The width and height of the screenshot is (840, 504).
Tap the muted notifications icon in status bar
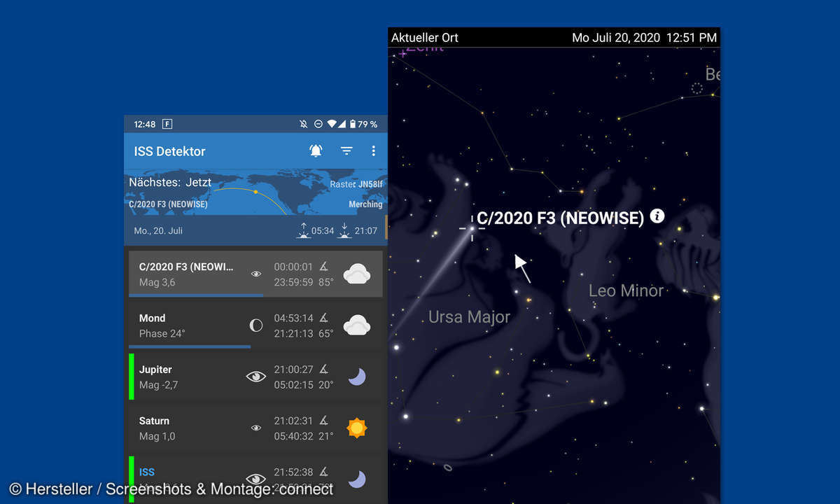point(303,124)
